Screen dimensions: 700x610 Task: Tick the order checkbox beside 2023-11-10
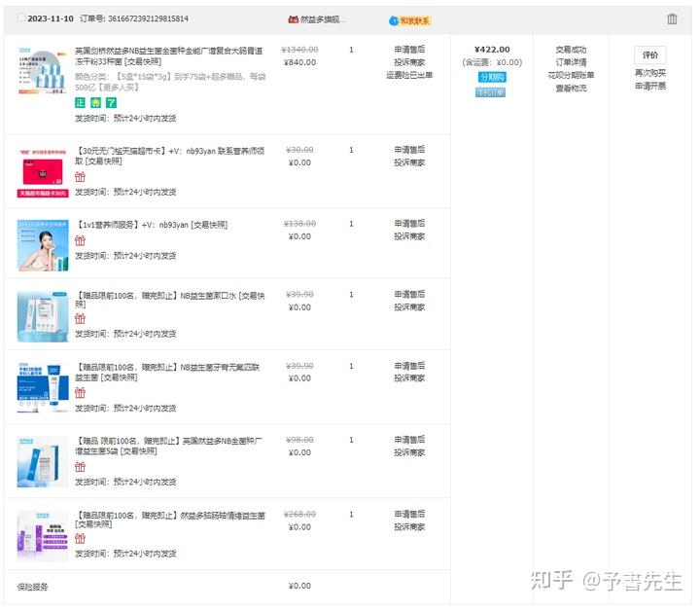click(x=21, y=18)
